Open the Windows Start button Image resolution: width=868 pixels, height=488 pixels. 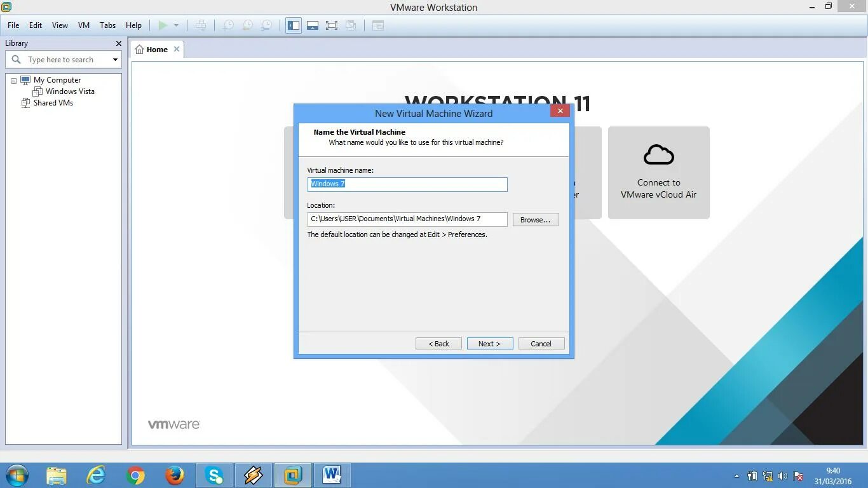tap(17, 475)
